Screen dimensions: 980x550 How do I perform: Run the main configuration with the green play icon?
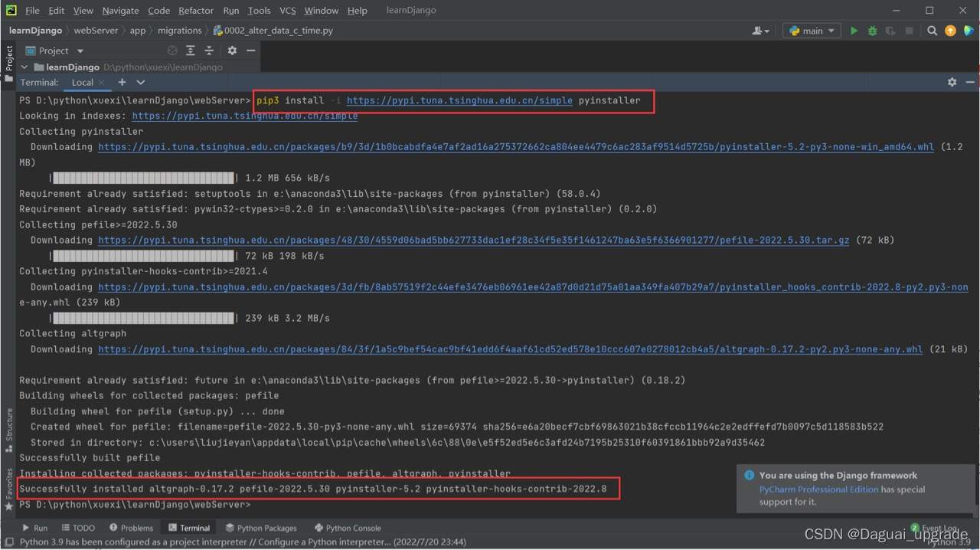854,31
